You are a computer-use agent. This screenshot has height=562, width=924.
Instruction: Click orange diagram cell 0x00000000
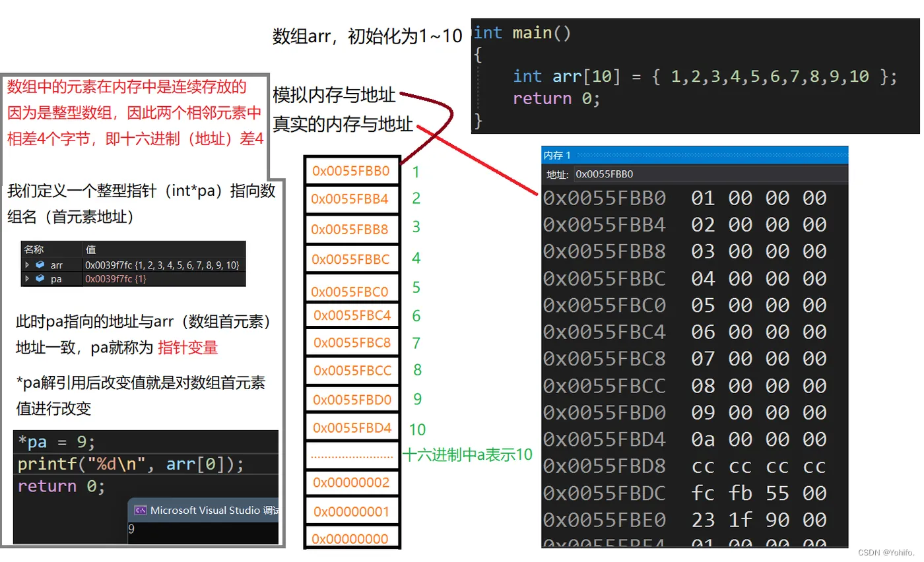pos(352,538)
